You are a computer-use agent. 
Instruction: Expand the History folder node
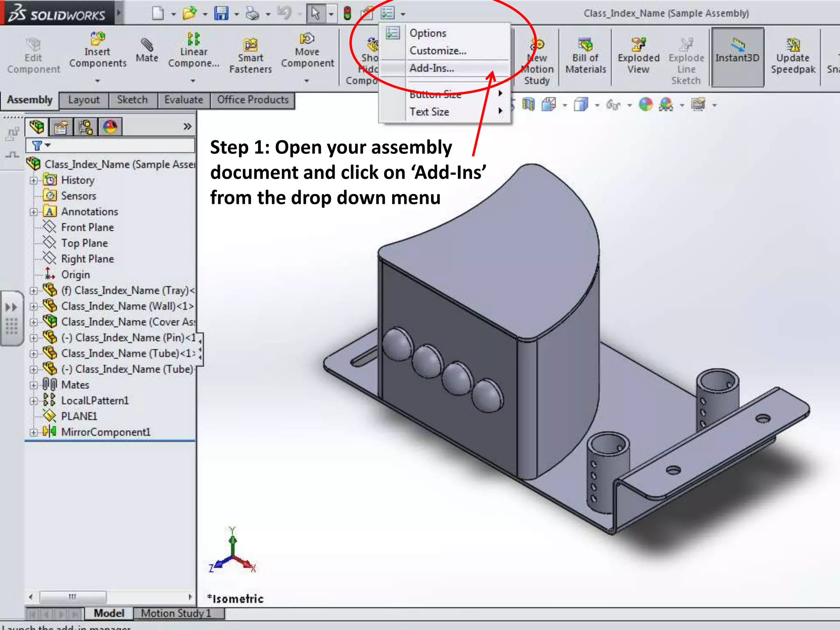tap(34, 180)
